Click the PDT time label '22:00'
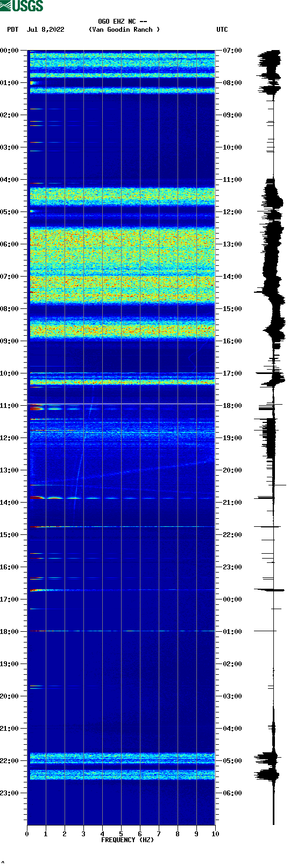 click(9, 761)
